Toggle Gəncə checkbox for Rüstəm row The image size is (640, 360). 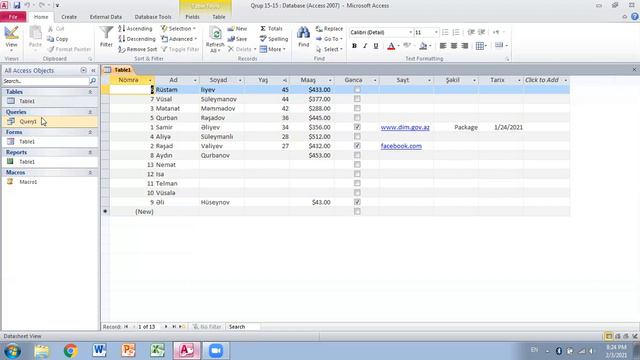coord(357,89)
